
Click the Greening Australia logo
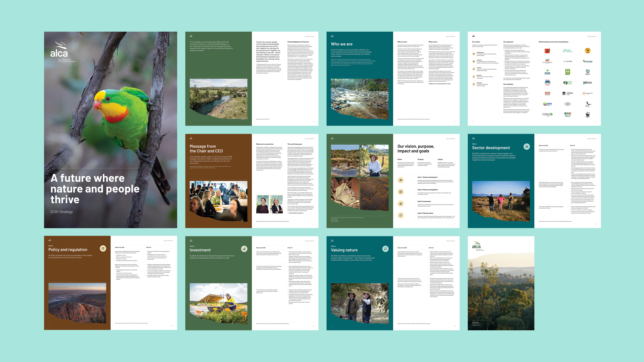(547, 72)
